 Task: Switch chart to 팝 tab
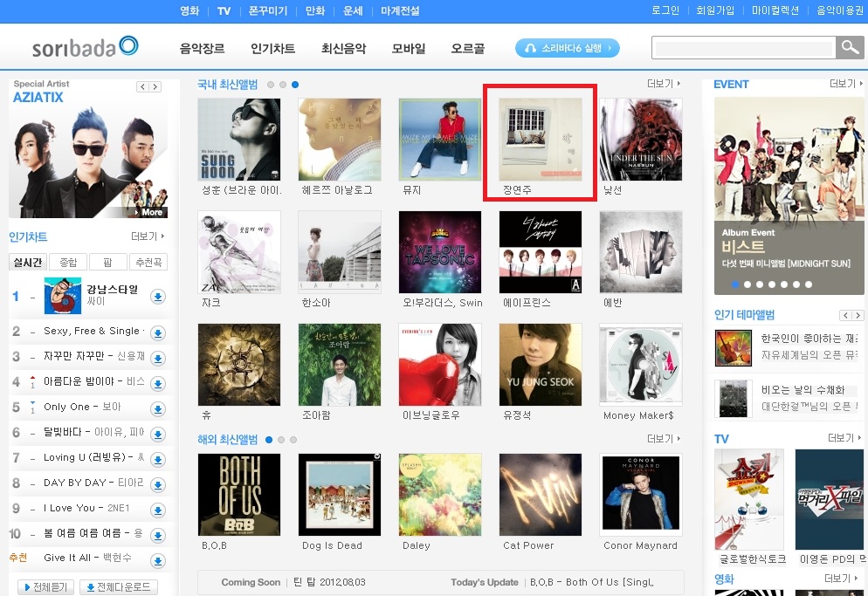pos(108,263)
